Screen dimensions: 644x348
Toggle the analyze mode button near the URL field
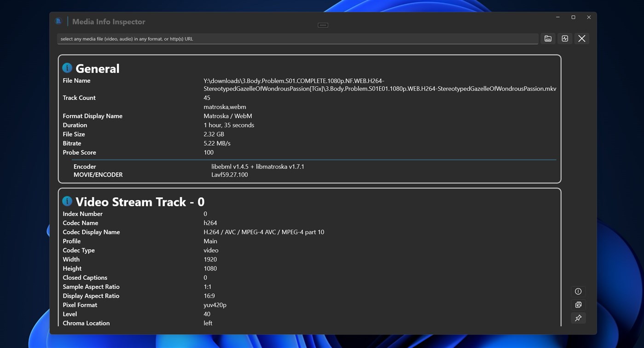click(564, 38)
